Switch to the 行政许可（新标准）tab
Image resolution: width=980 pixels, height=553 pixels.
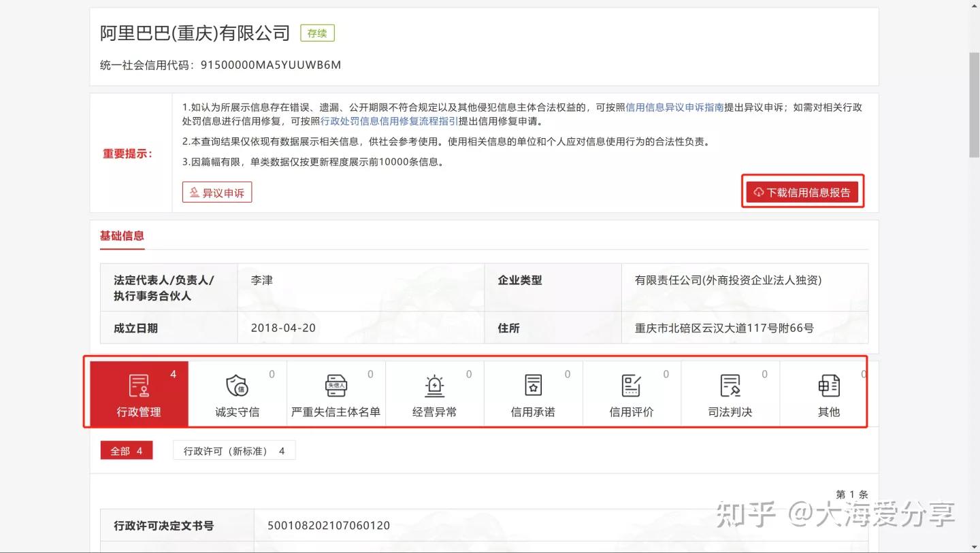(234, 450)
